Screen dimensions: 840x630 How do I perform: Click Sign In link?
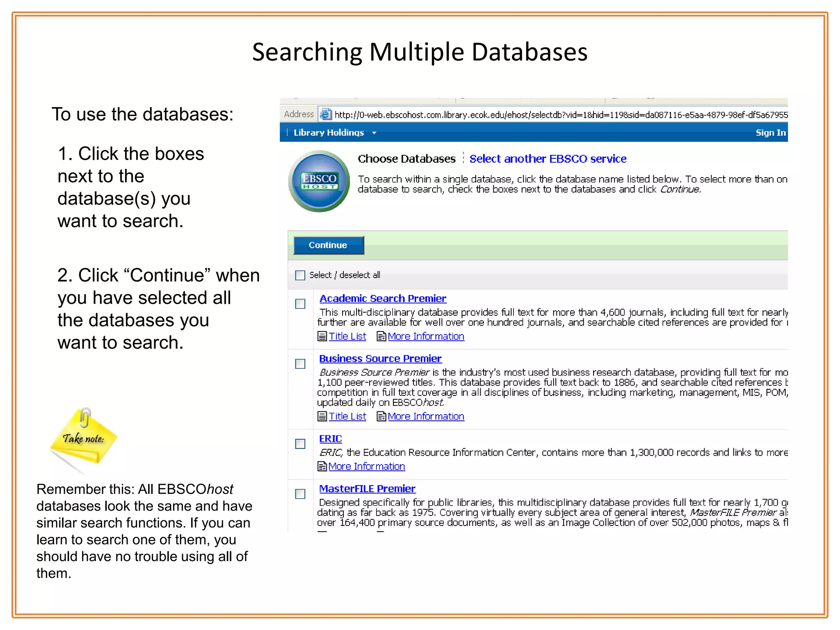click(771, 132)
